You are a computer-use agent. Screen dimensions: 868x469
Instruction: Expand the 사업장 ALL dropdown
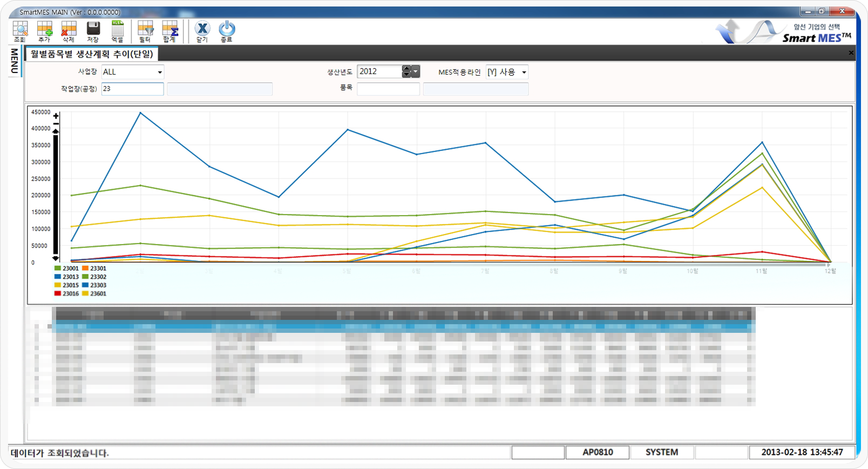(x=160, y=72)
